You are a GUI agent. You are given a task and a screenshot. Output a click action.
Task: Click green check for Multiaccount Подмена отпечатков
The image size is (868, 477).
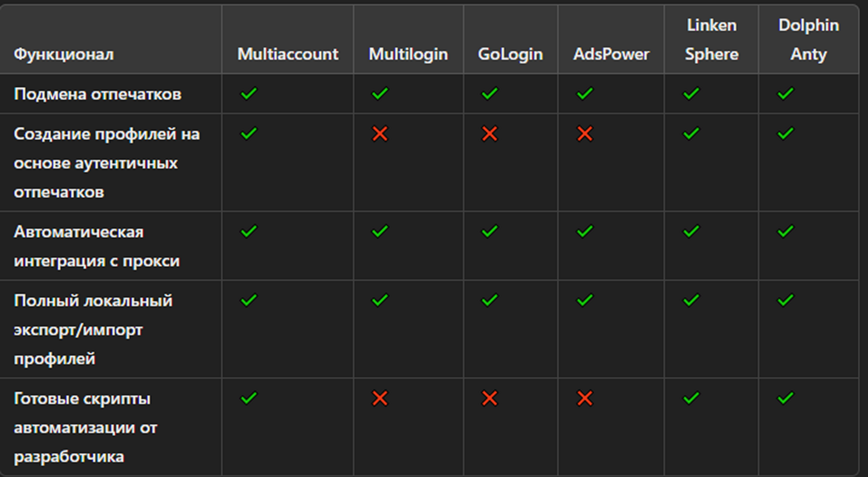249,94
